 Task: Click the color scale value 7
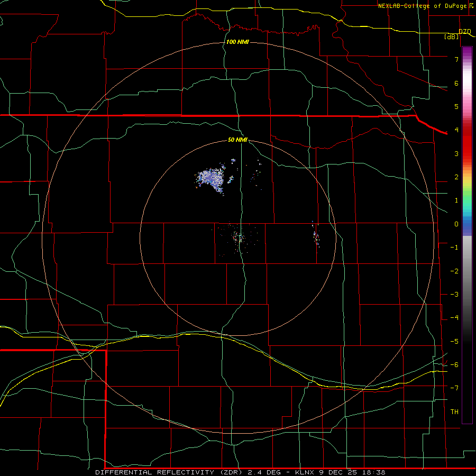pos(456,59)
